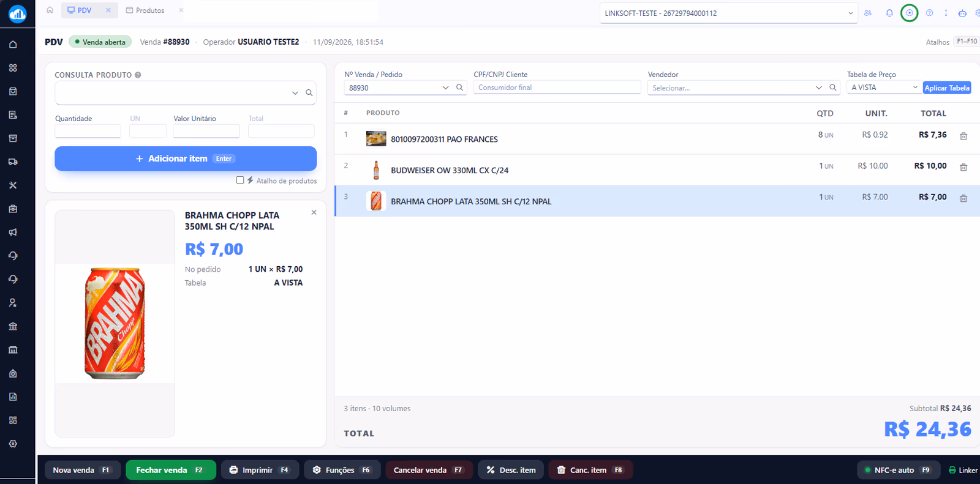This screenshot has width=980, height=484.
Task: Click the Imprimir (F4) button
Action: click(x=260, y=470)
